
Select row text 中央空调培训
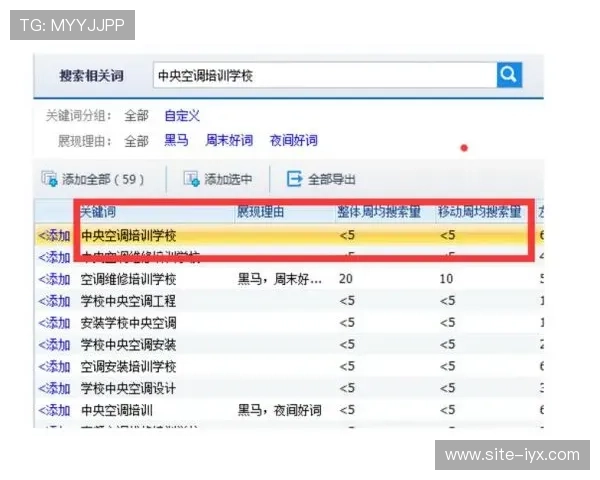tap(117, 411)
